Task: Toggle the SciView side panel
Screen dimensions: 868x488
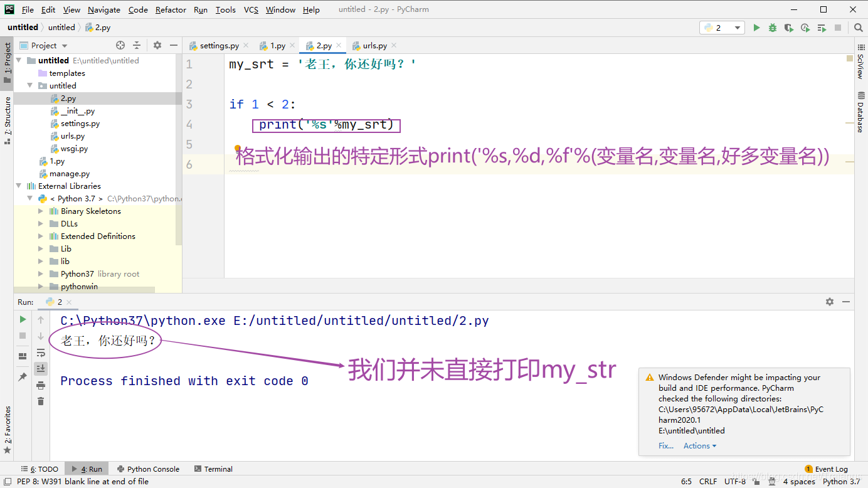Action: 860,63
